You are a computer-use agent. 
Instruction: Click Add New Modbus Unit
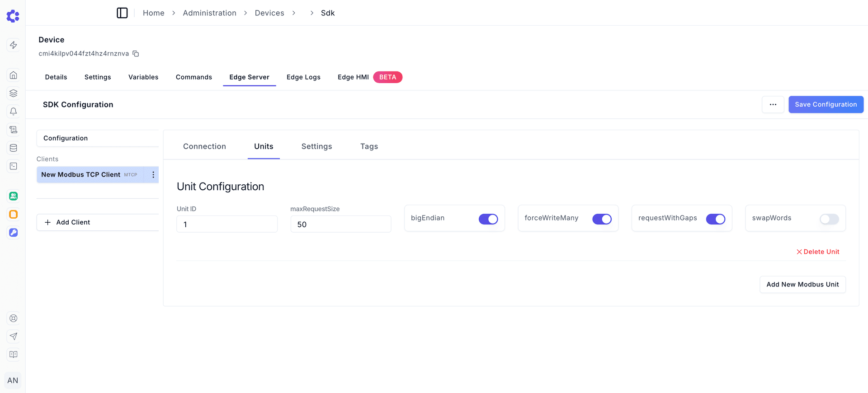tap(802, 285)
